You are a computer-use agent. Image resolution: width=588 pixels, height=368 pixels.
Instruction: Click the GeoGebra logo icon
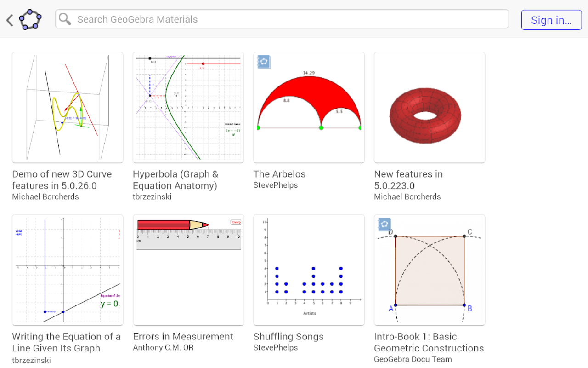[x=30, y=20]
